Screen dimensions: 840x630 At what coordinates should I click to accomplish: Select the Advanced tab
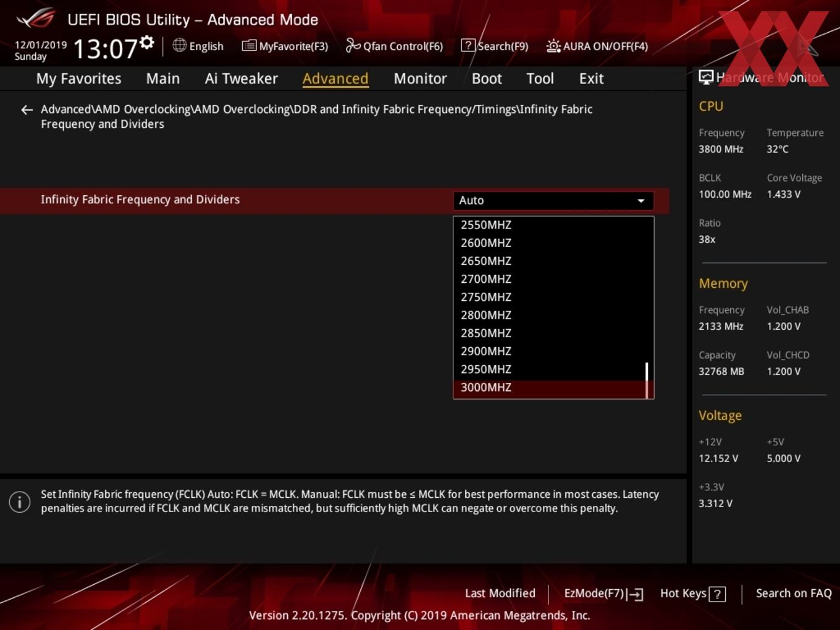[x=335, y=78]
